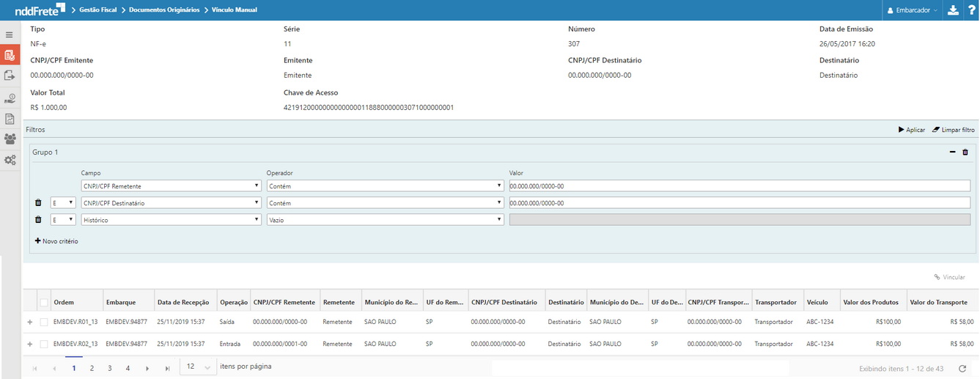Screen dimensions: 980x379
Task: Open help via the question mark icon
Action: coord(970,10)
